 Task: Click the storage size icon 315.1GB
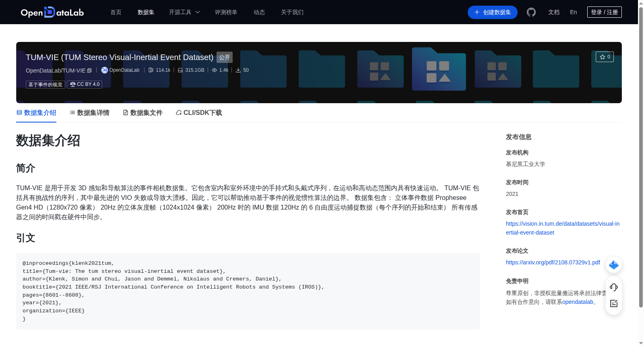(180, 70)
